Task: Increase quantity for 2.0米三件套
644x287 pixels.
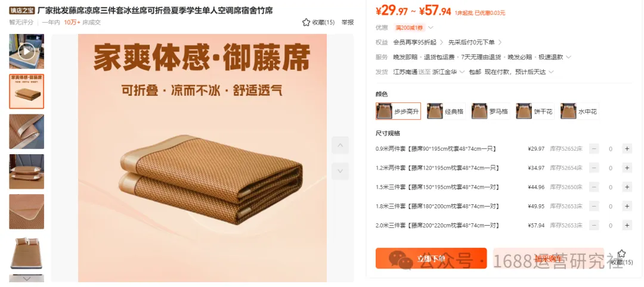Action: pyautogui.click(x=627, y=225)
